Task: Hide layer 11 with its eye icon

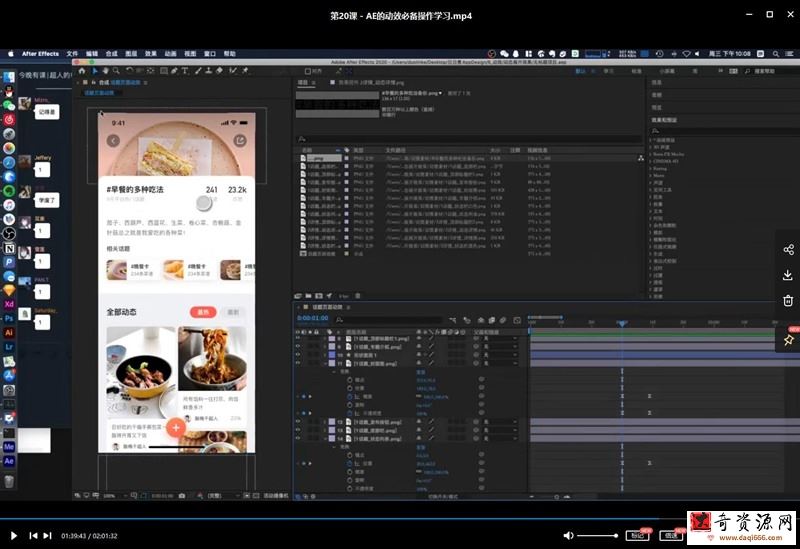Action: point(298,363)
